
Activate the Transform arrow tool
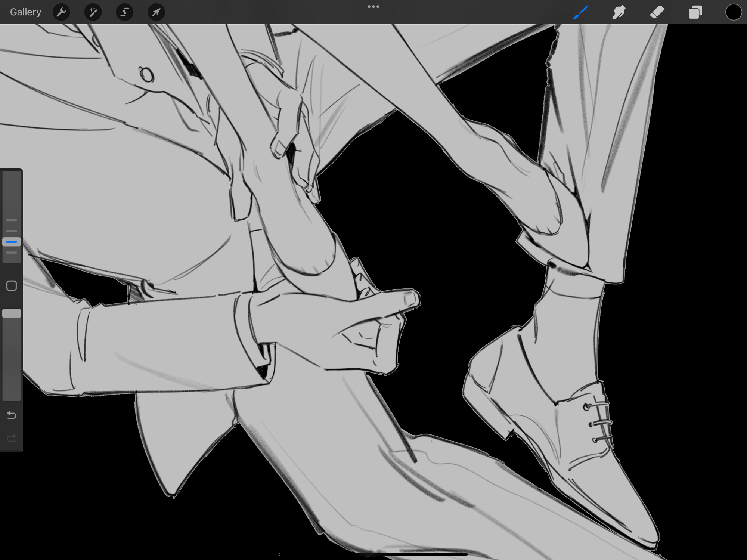(156, 12)
